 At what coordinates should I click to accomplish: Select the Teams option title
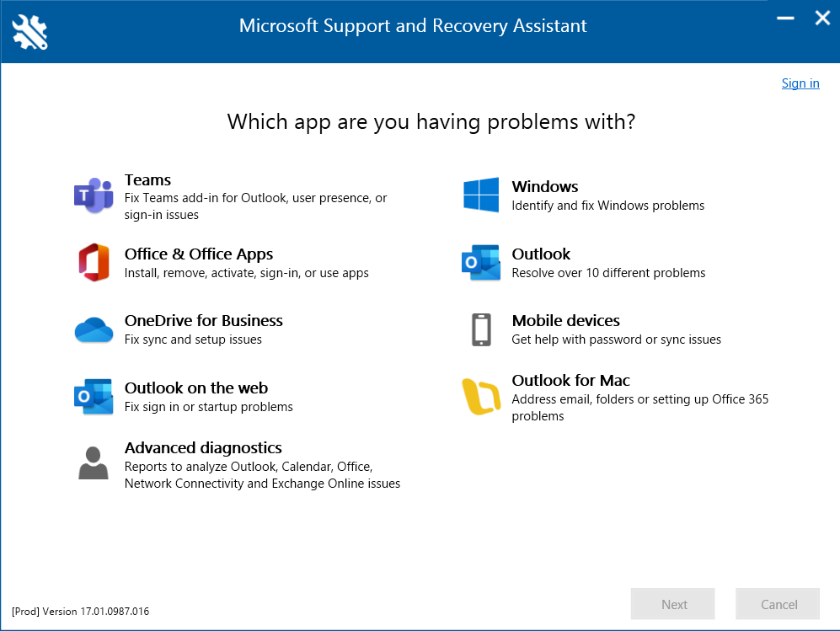pyautogui.click(x=147, y=180)
